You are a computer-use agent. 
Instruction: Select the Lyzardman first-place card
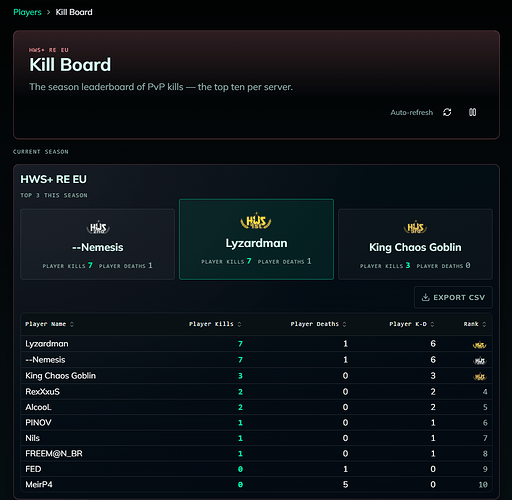click(256, 239)
